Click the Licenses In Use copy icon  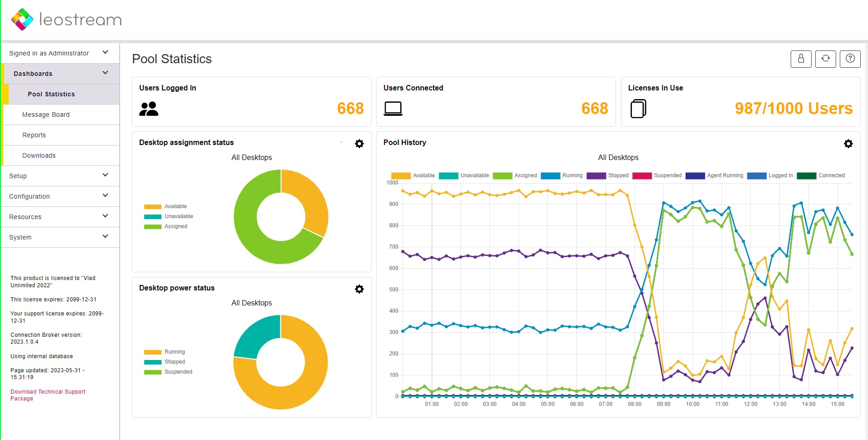[x=638, y=109]
